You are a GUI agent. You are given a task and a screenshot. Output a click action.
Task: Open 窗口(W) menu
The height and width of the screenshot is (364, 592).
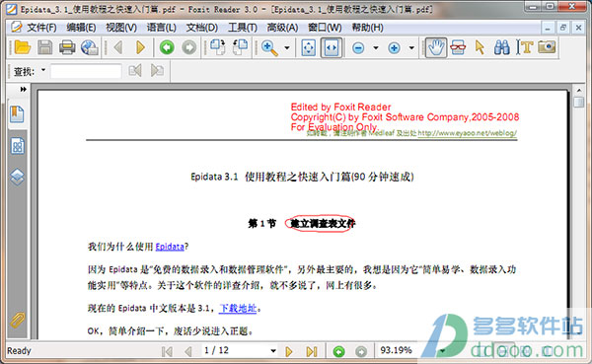tap(325, 28)
